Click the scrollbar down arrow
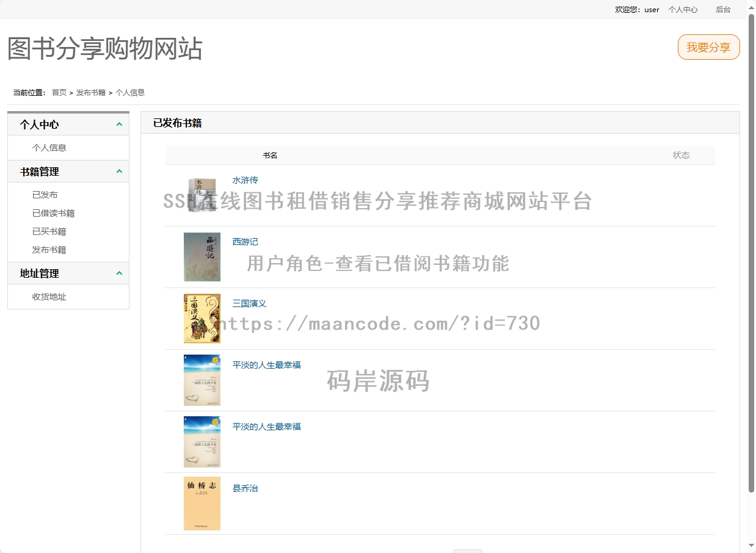756x553 pixels. click(751, 545)
